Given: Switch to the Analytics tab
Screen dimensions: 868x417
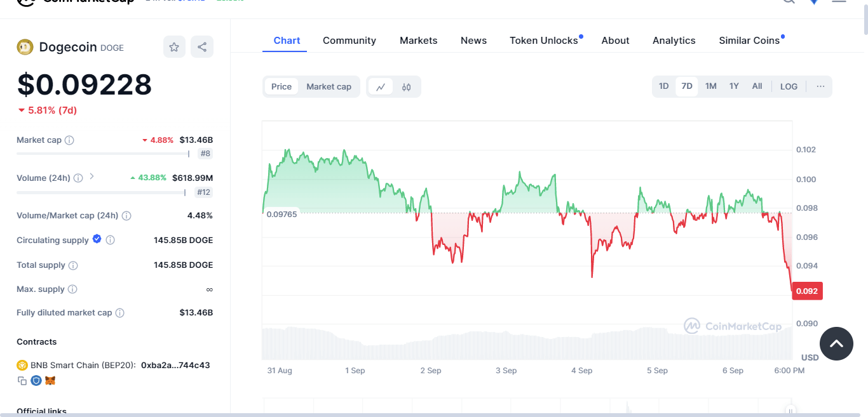Looking at the screenshot, I should point(674,41).
